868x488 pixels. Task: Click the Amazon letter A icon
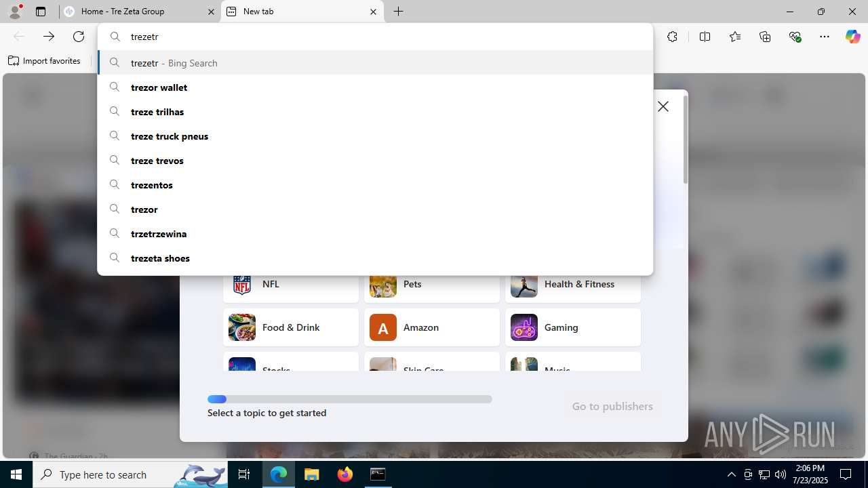(x=383, y=327)
